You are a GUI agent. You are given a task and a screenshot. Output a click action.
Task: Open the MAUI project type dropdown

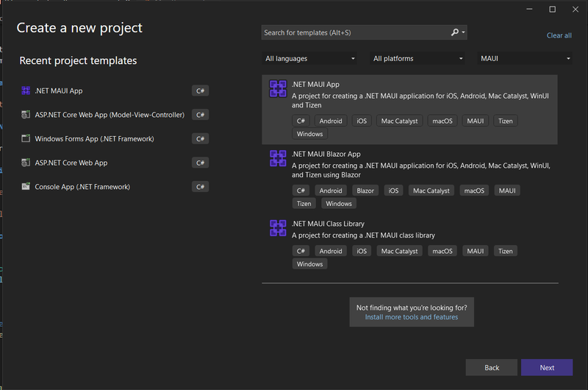tap(525, 59)
